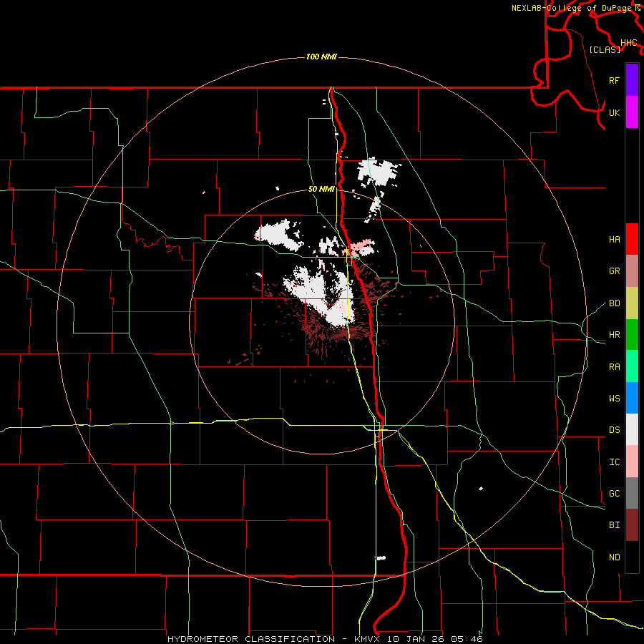Click the DS white legend swatch
The height and width of the screenshot is (644, 644).
point(632,429)
